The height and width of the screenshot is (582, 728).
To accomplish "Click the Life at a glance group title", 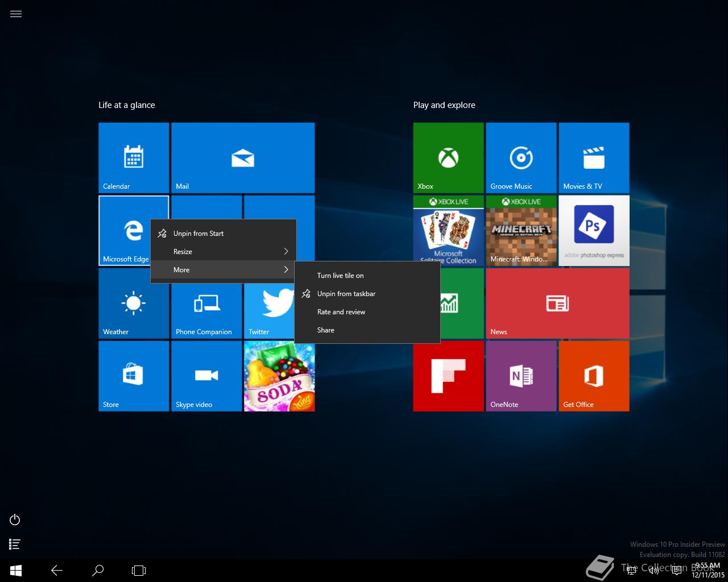I will (x=127, y=105).
